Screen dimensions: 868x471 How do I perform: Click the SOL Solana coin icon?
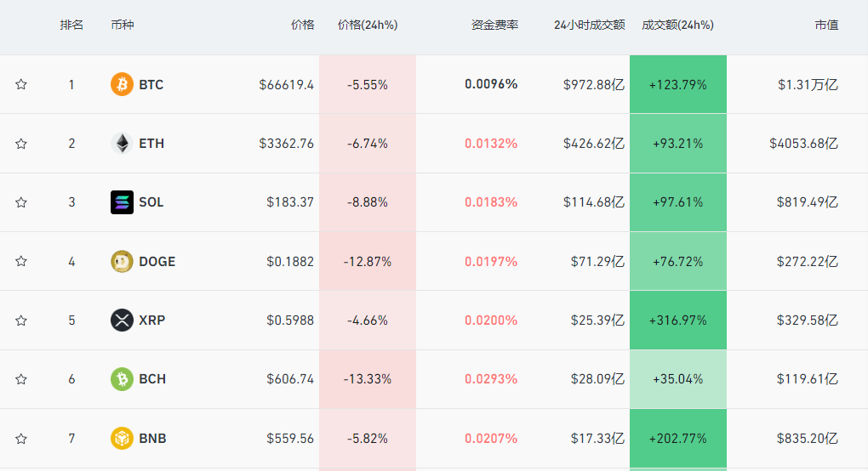tap(122, 202)
